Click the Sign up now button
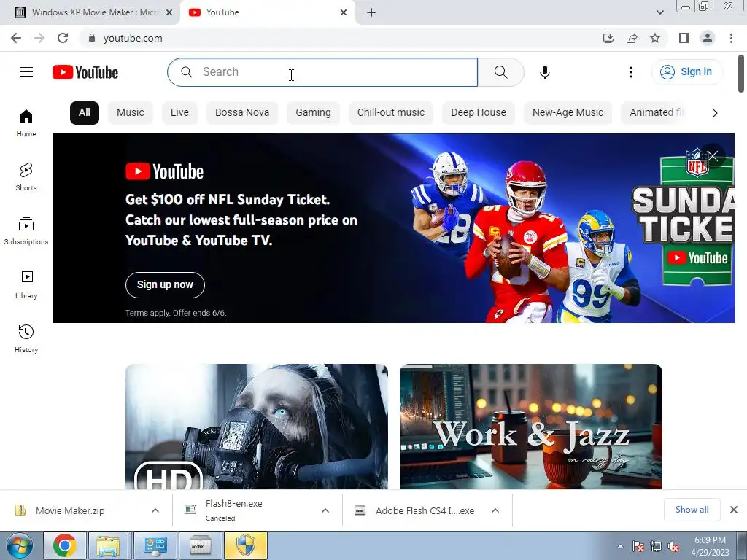The image size is (747, 560). 165,285
